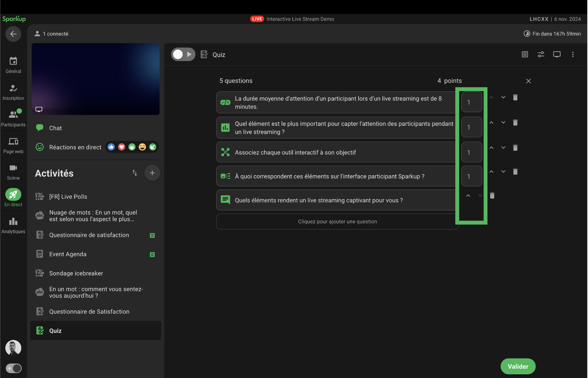Click the back arrow button
This screenshot has height=378, width=588.
coord(13,34)
